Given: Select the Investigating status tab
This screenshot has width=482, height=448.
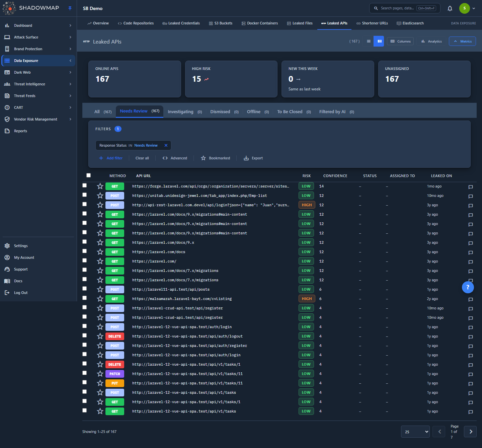Looking at the screenshot, I should point(185,112).
